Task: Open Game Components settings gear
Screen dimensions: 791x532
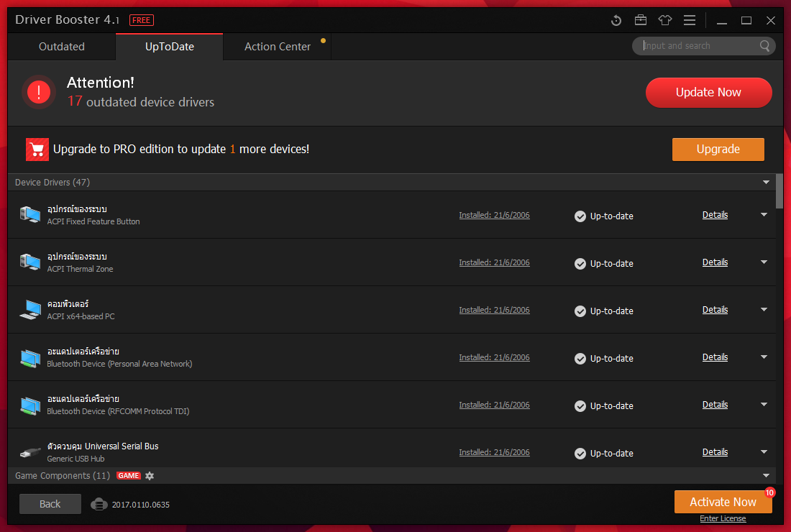Action: 150,475
